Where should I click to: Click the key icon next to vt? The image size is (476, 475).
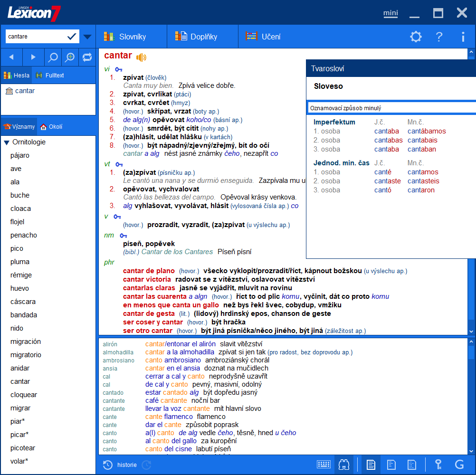point(119,164)
